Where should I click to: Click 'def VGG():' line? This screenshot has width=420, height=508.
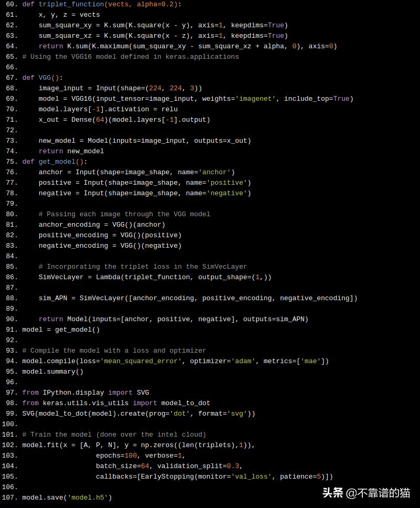tap(42, 78)
